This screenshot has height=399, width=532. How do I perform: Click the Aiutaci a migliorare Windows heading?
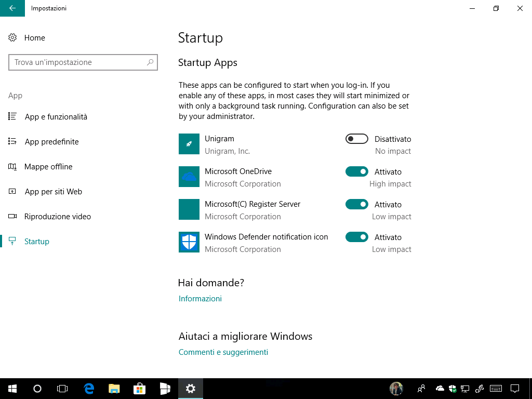(x=245, y=336)
